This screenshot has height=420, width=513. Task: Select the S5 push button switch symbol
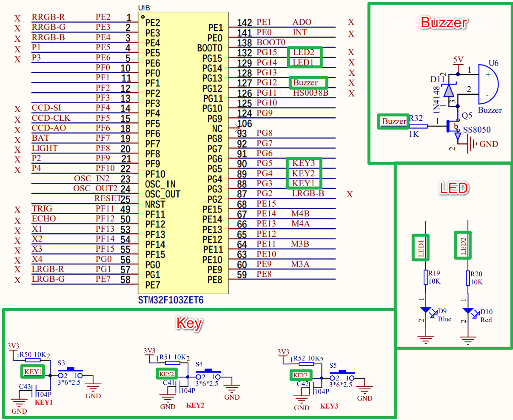[x=342, y=376]
